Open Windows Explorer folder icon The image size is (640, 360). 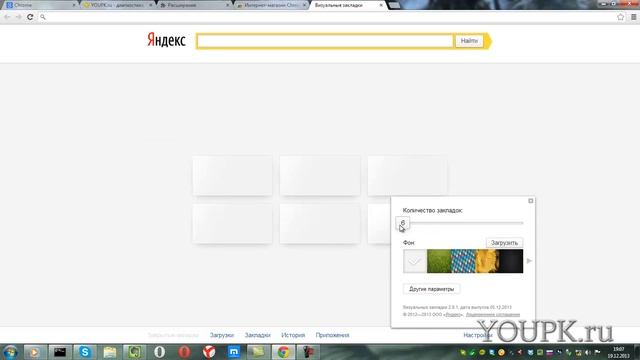pyautogui.click(x=109, y=352)
